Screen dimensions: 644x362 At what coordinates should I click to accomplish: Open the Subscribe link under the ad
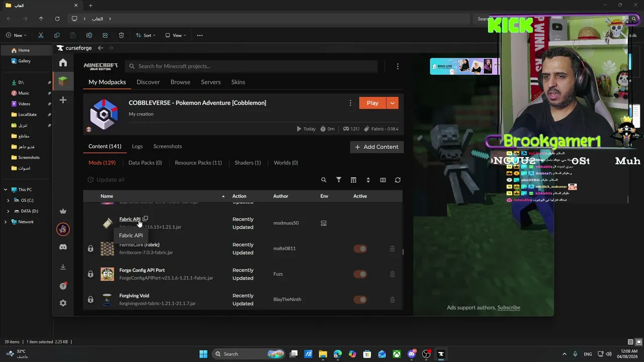point(509,308)
